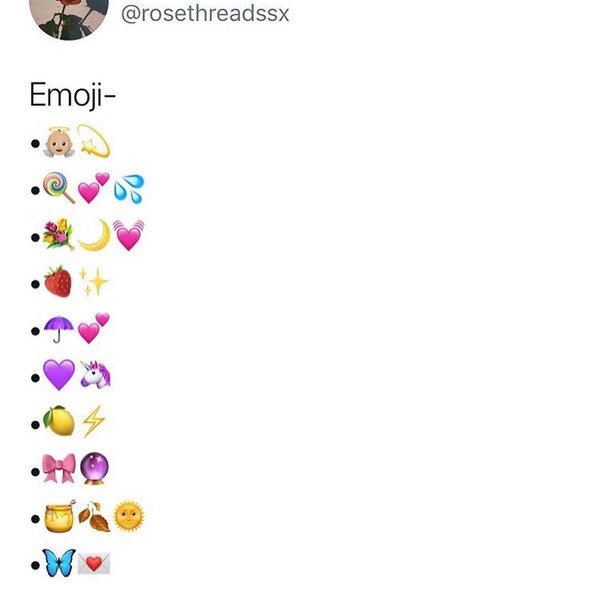Click the baby angel emoji

pyautogui.click(x=58, y=144)
